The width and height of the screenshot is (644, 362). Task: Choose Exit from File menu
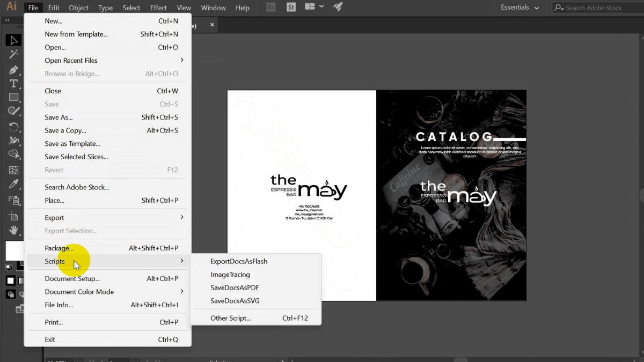[x=107, y=339]
